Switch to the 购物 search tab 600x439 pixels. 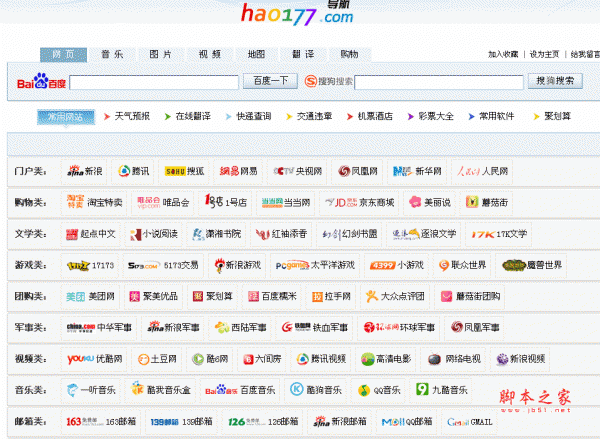pos(349,54)
